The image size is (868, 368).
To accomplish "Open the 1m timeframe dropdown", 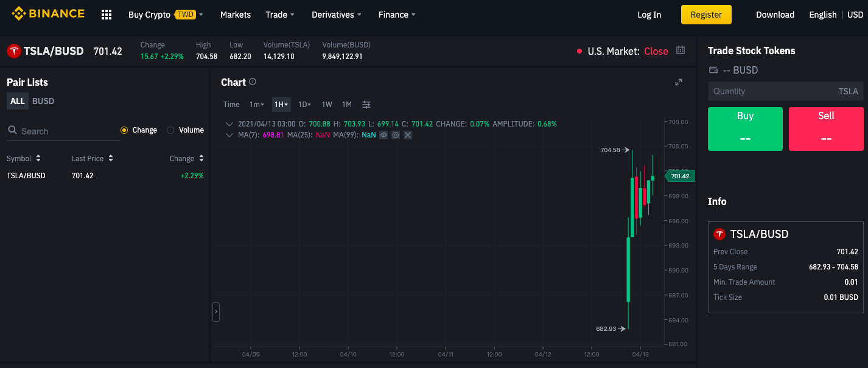I will [256, 104].
